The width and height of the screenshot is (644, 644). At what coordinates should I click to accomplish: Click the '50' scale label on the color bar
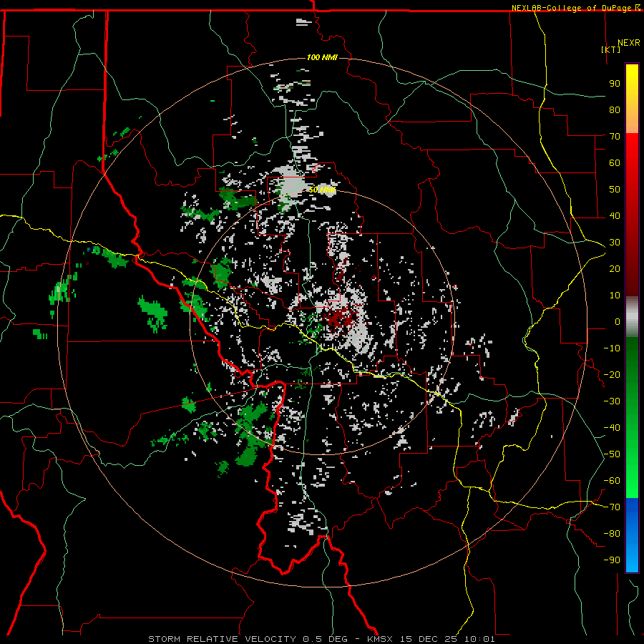coord(615,190)
